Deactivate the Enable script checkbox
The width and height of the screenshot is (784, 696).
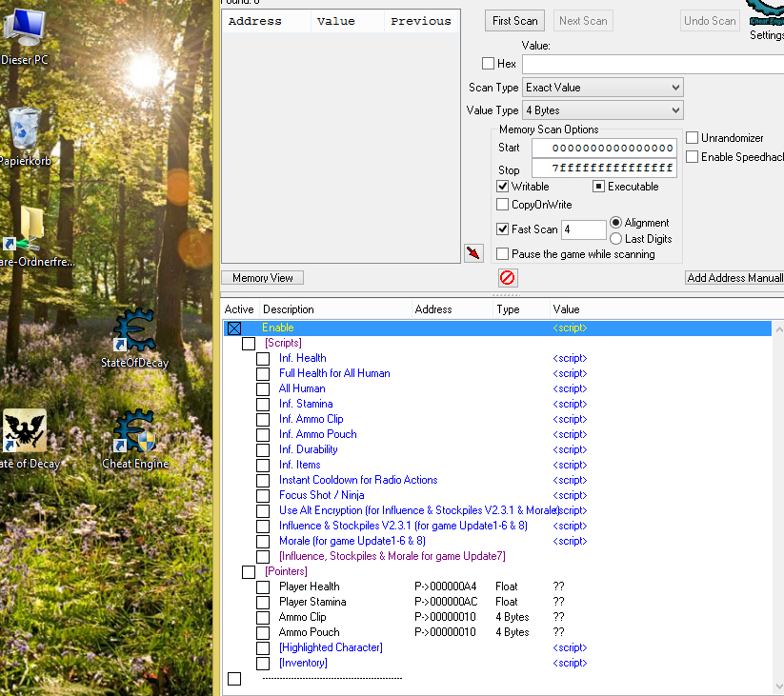point(234,328)
